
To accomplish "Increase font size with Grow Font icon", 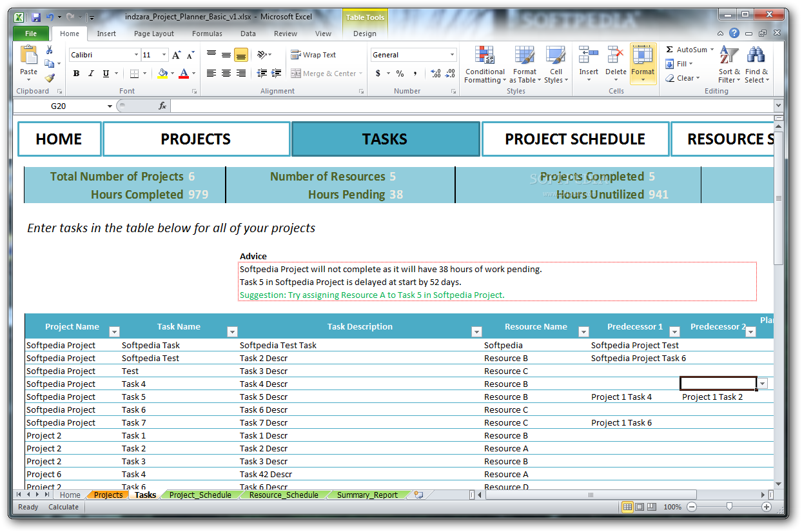I will click(x=176, y=55).
